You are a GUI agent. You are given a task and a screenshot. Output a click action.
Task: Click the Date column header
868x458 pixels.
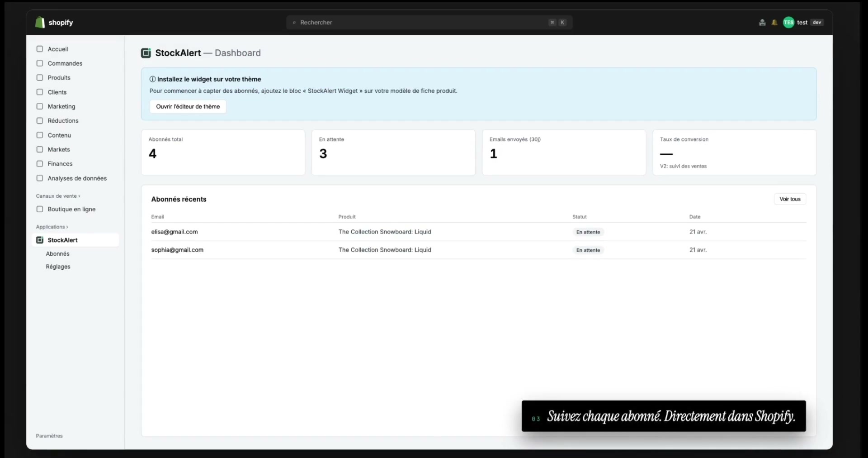pos(695,217)
